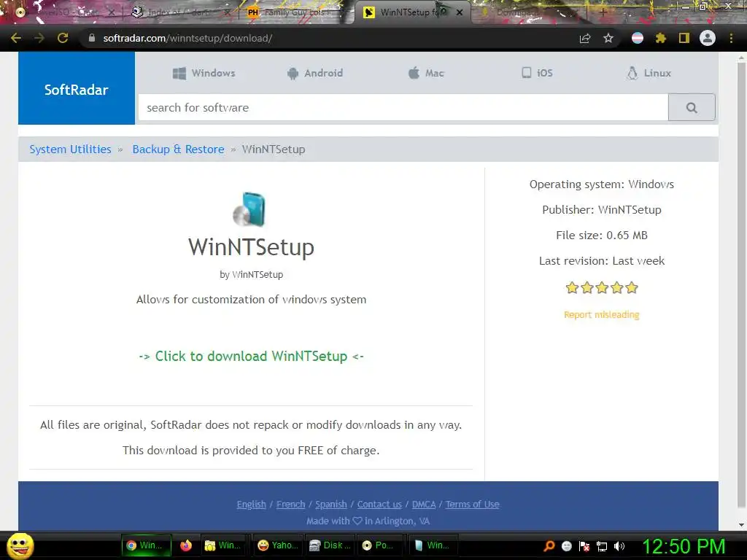Click the 12:50 PM clock
747x560 pixels.
(x=684, y=547)
